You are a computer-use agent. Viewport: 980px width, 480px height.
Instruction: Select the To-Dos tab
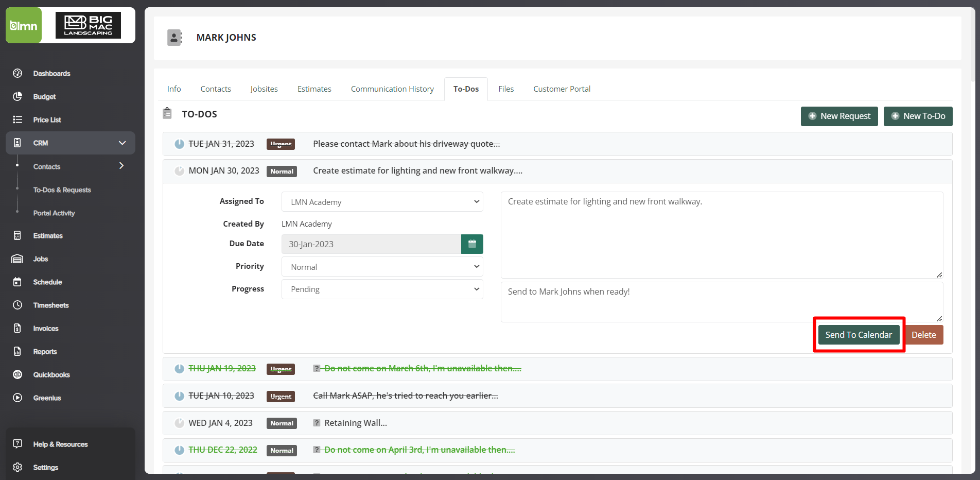coord(466,89)
